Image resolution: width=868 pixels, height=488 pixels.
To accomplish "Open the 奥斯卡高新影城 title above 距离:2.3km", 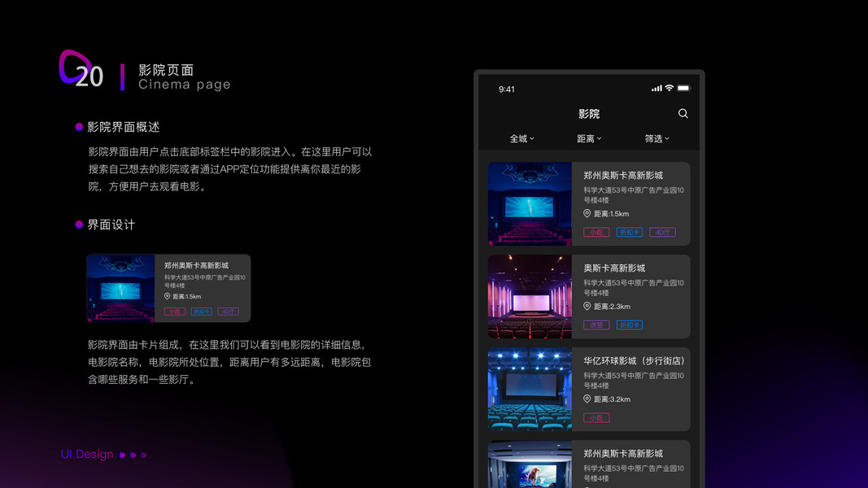I will pos(614,268).
